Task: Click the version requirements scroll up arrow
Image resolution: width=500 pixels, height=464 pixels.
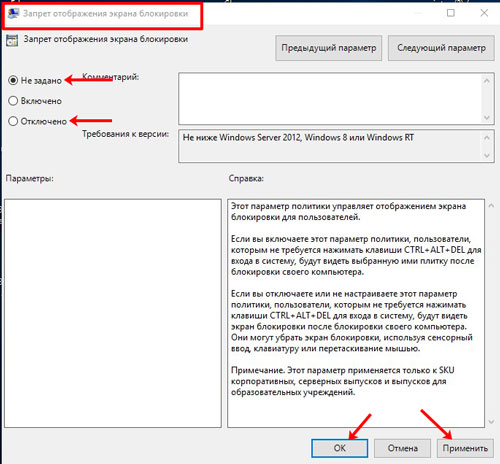Action: pyautogui.click(x=487, y=137)
